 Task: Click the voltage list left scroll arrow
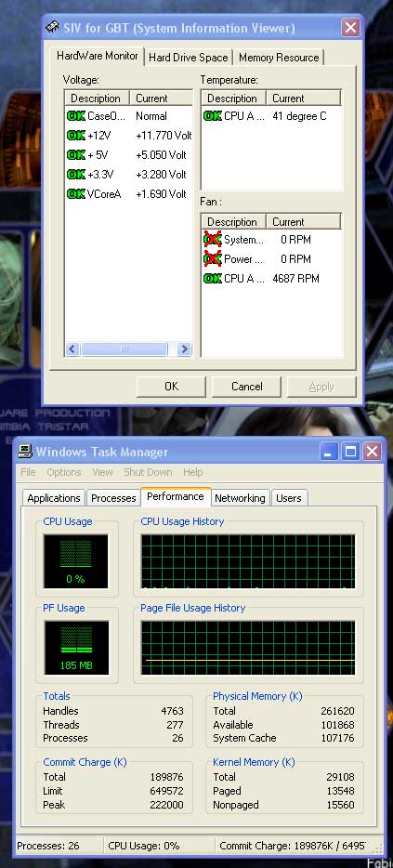(x=72, y=349)
